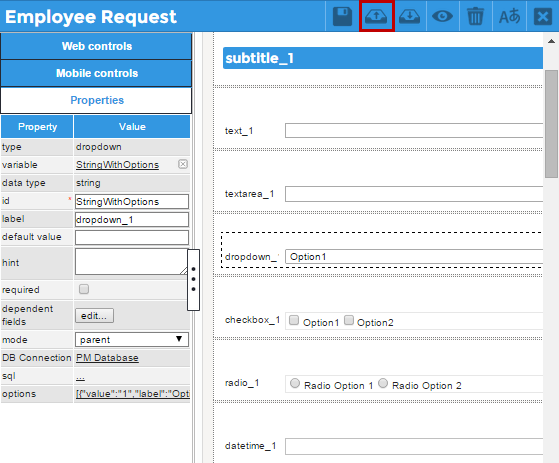Open the mode dropdown showing parent
Image resolution: width=559 pixels, height=463 pixels.
[x=132, y=339]
